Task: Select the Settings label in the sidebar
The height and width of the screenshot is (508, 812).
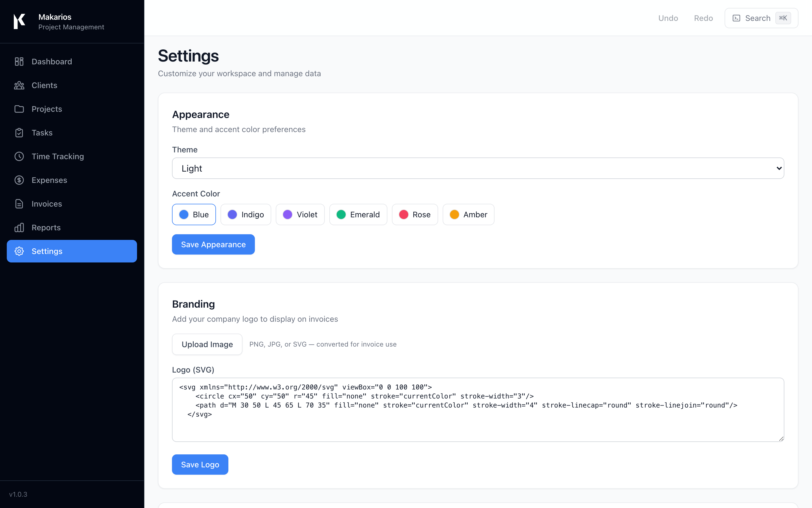Action: tap(47, 251)
